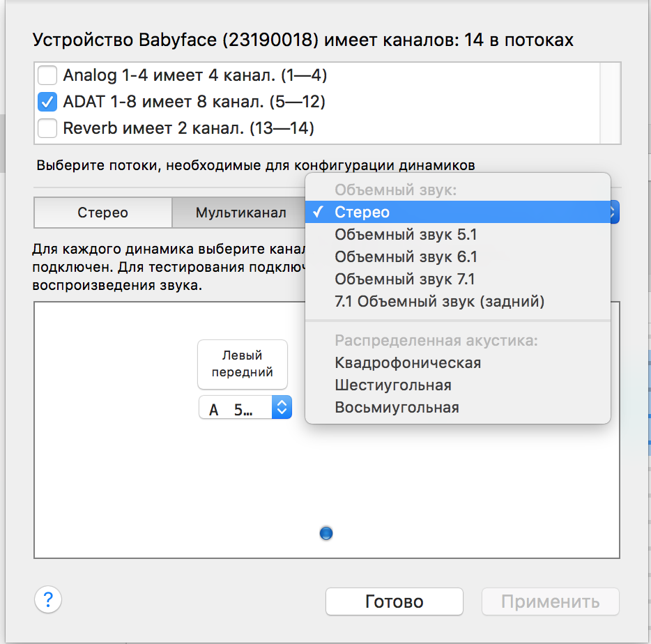
Task: Click the blue listener position dot
Action: (326, 533)
